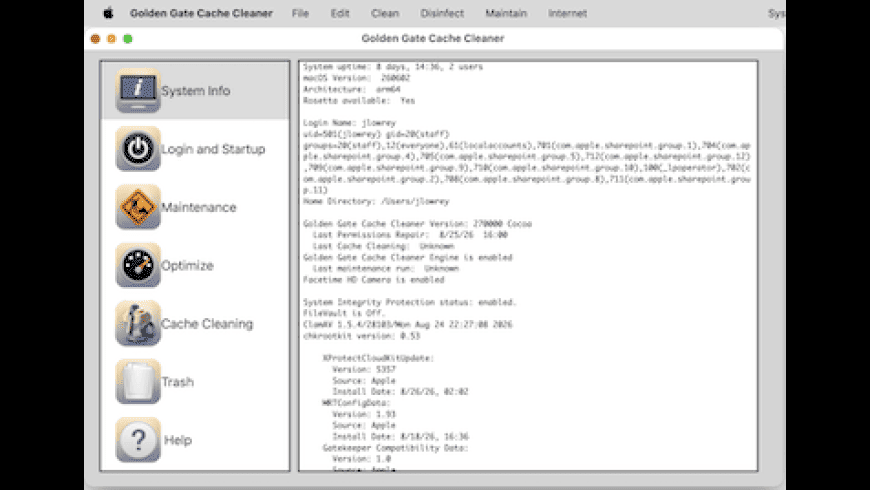870x490 pixels.
Task: Open the Apple menu
Action: click(108, 13)
